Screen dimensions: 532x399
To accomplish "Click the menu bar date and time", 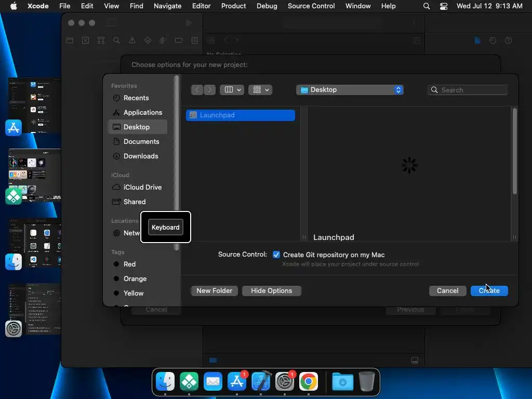I will click(x=489, y=6).
